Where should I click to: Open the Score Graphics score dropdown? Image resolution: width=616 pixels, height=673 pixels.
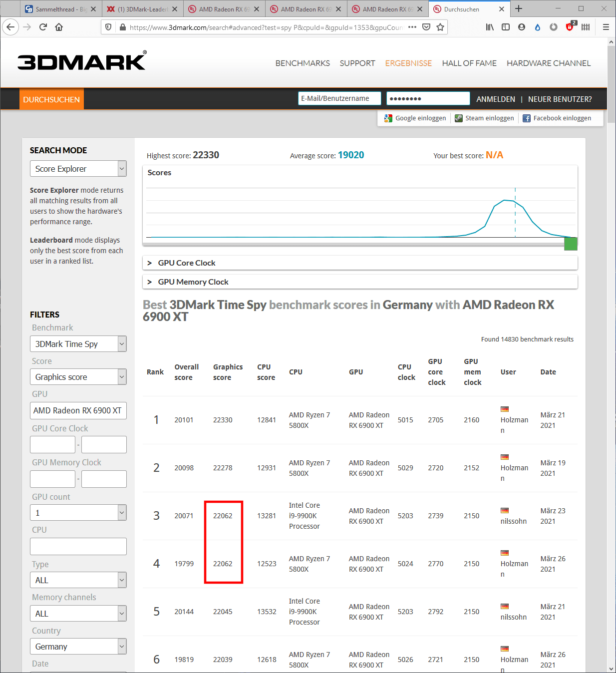pos(78,377)
